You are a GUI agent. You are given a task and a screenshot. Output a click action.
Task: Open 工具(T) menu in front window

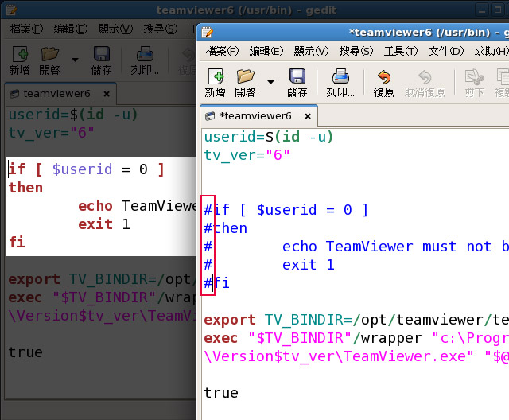coord(401,51)
